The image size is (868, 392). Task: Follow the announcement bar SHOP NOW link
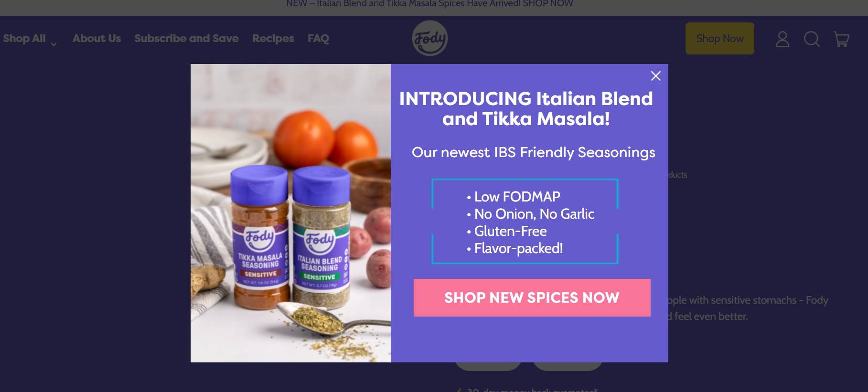(x=548, y=4)
